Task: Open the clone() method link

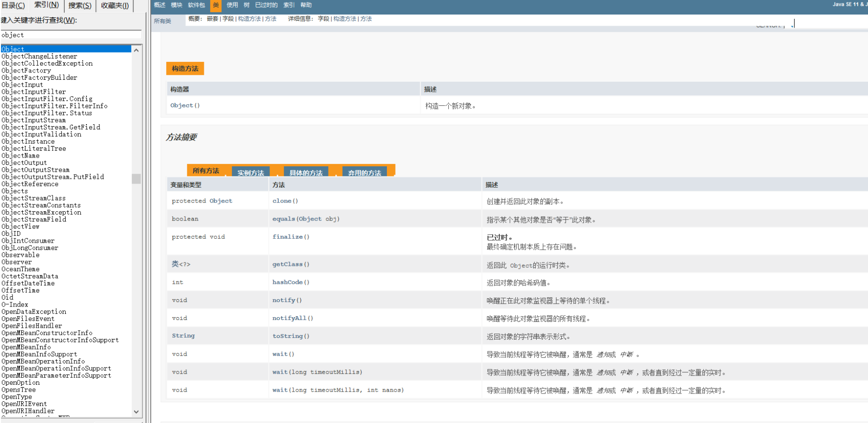Action: [x=285, y=201]
